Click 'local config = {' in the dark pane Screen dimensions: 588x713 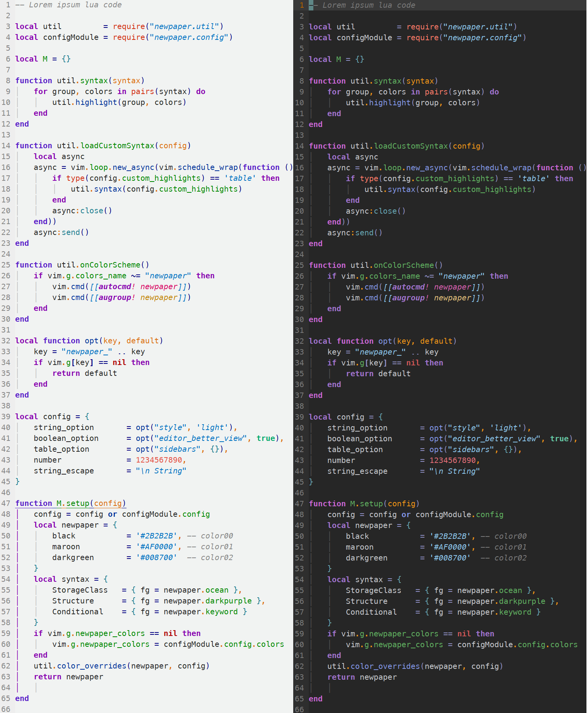[x=346, y=417]
